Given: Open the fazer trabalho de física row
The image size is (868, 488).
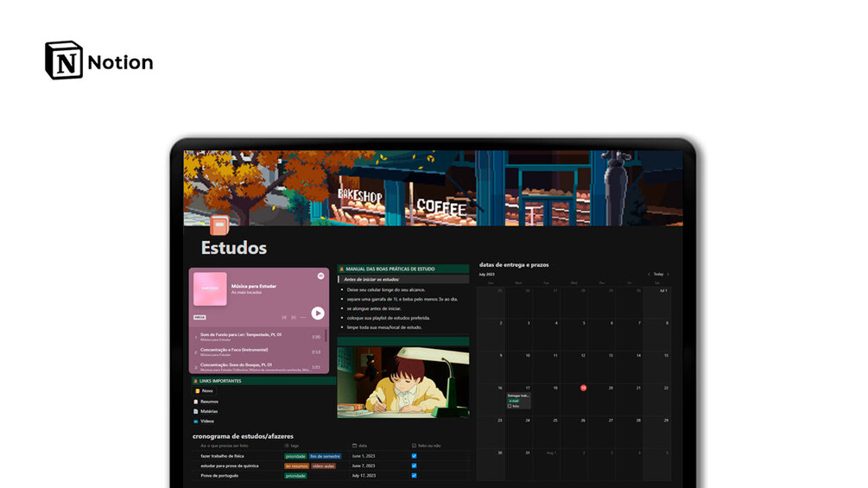Looking at the screenshot, I should (x=222, y=456).
